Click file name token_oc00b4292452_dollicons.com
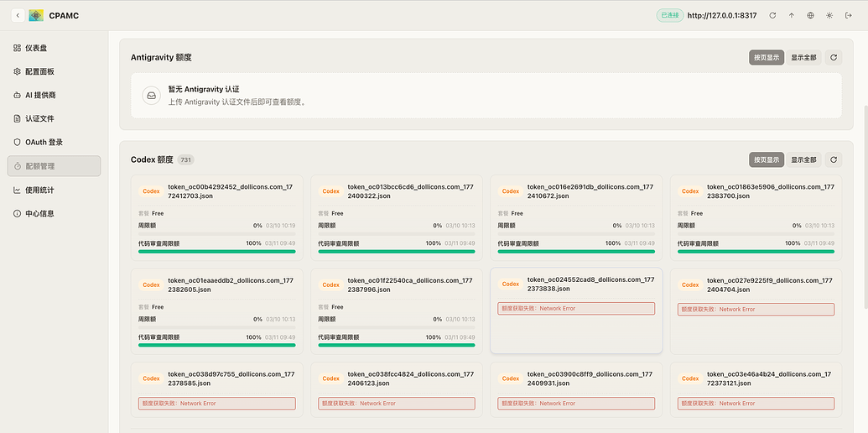The height and width of the screenshot is (433, 868). (x=231, y=191)
